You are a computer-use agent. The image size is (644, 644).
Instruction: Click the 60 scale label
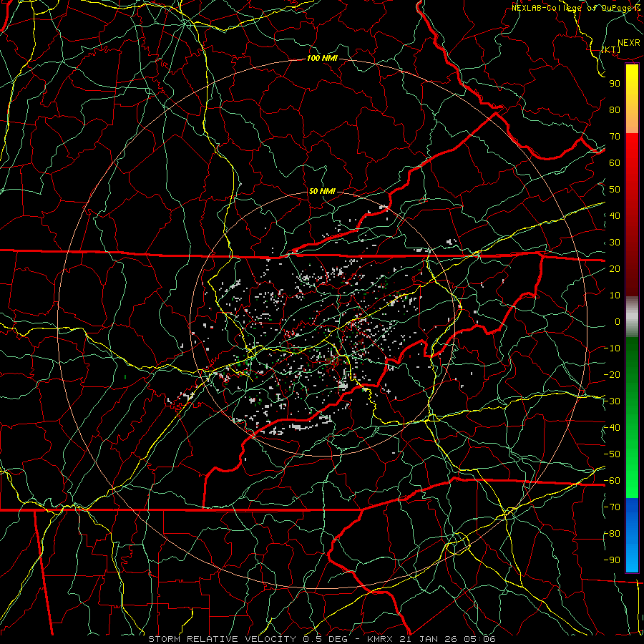pyautogui.click(x=615, y=162)
